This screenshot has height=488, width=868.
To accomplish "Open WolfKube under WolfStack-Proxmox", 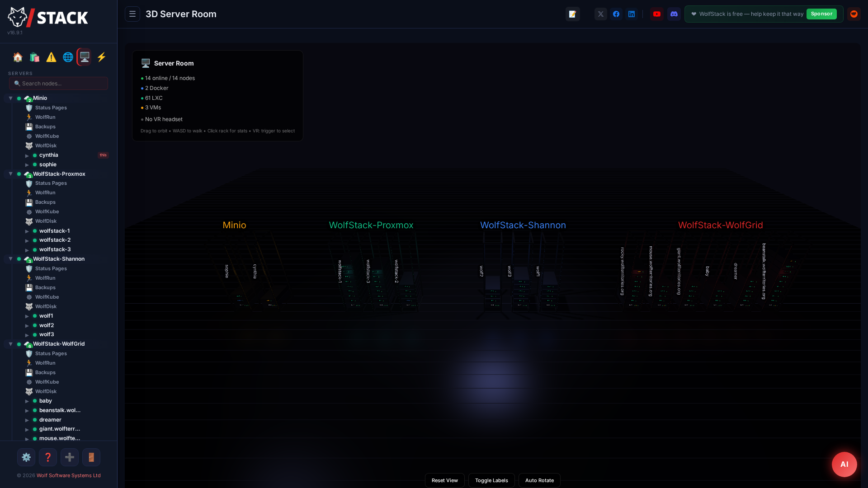I will 47,211.
